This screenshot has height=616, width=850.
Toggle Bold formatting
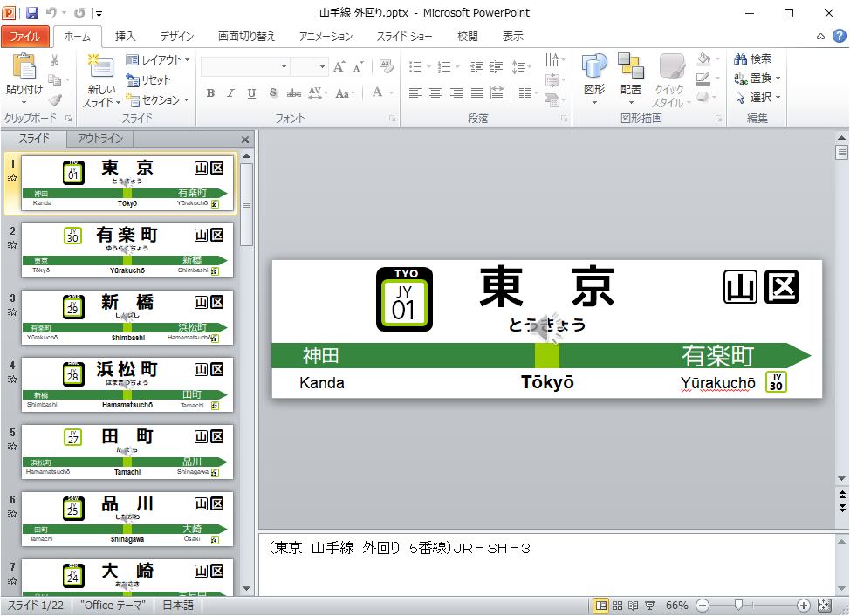coord(211,93)
